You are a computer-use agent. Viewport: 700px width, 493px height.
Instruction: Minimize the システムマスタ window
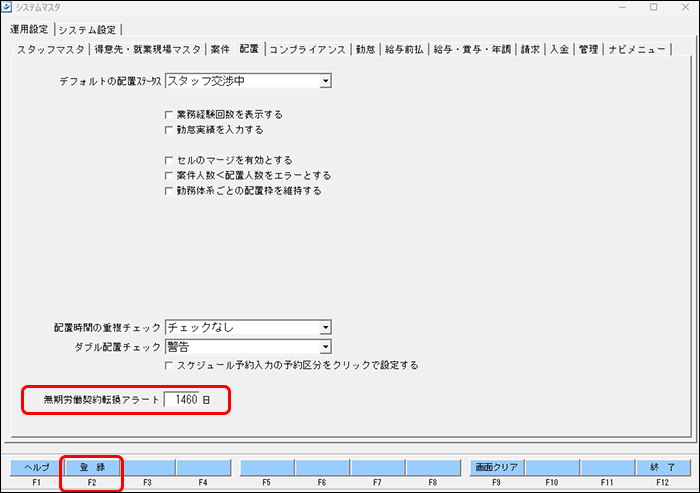[622, 7]
